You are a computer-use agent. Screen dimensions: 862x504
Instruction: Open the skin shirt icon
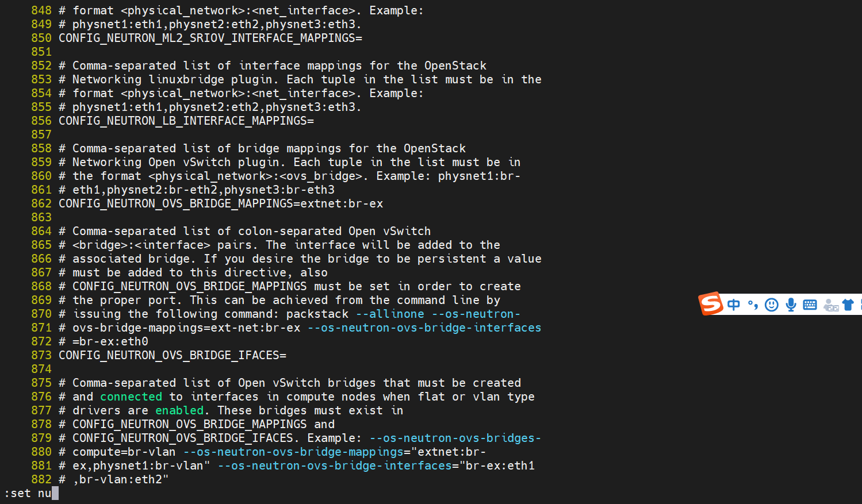click(x=848, y=305)
